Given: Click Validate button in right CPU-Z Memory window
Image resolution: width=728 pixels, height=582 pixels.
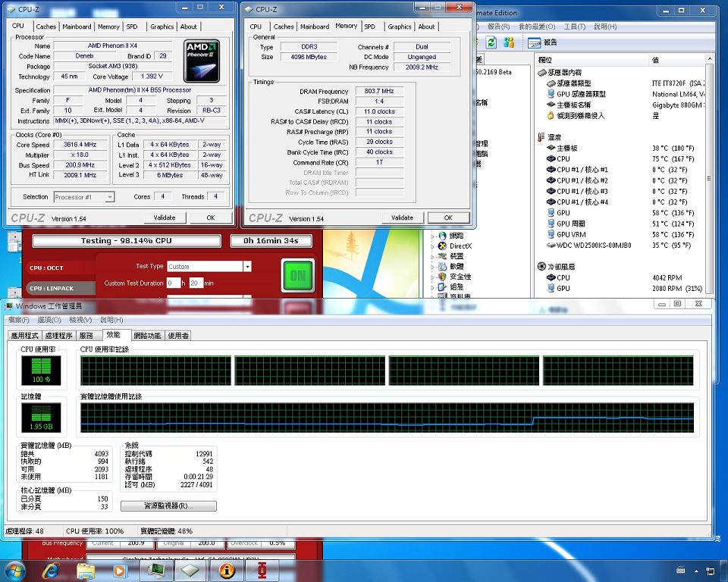Looking at the screenshot, I should pyautogui.click(x=402, y=217).
